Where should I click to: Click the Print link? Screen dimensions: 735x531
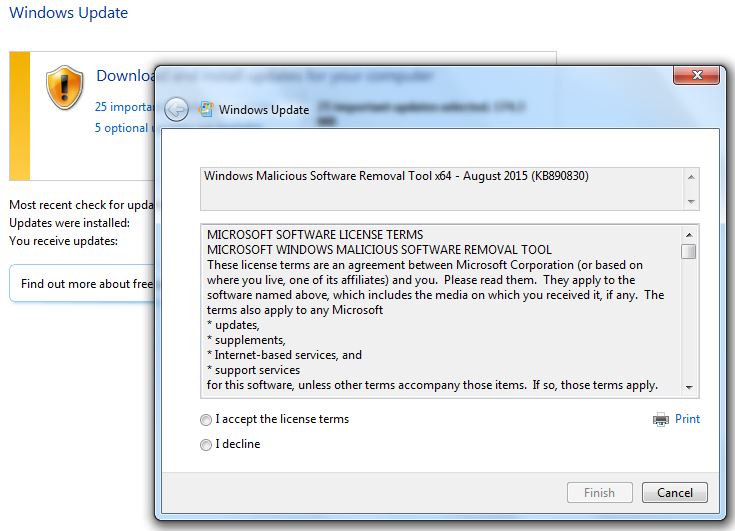click(x=687, y=419)
